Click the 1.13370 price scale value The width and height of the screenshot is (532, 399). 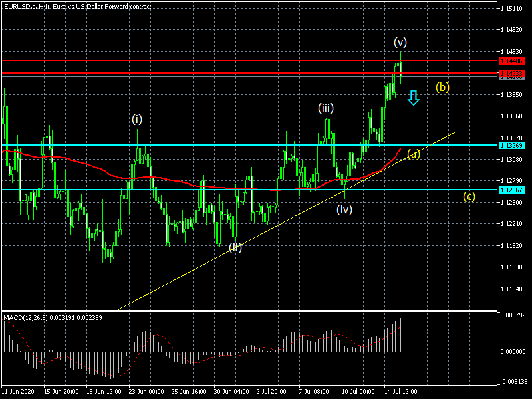(x=511, y=138)
